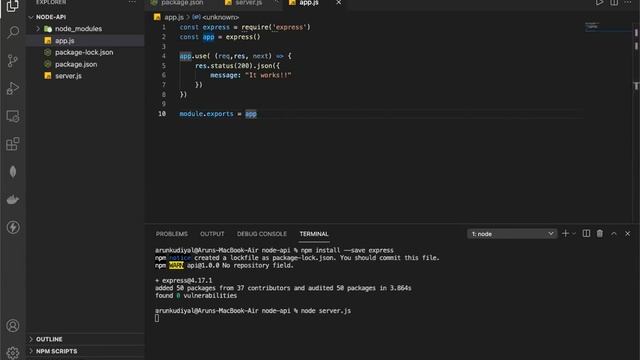640x360 pixels.
Task: Click require('express') on line 1
Action: pyautogui.click(x=276, y=27)
